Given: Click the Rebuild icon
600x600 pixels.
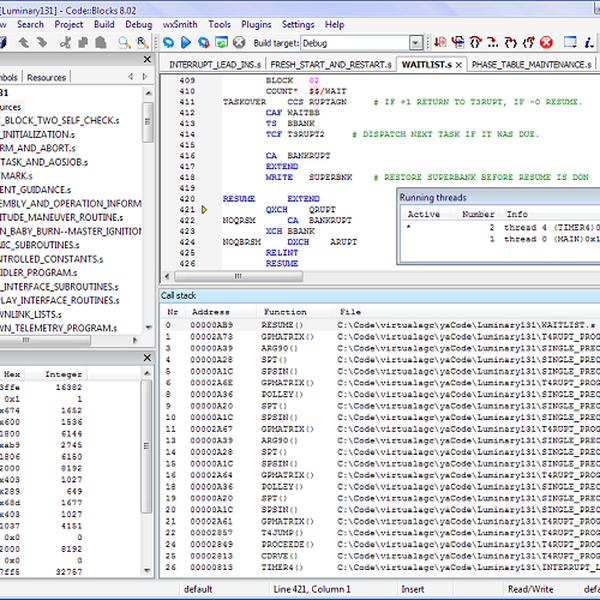Looking at the screenshot, I should (x=221, y=43).
